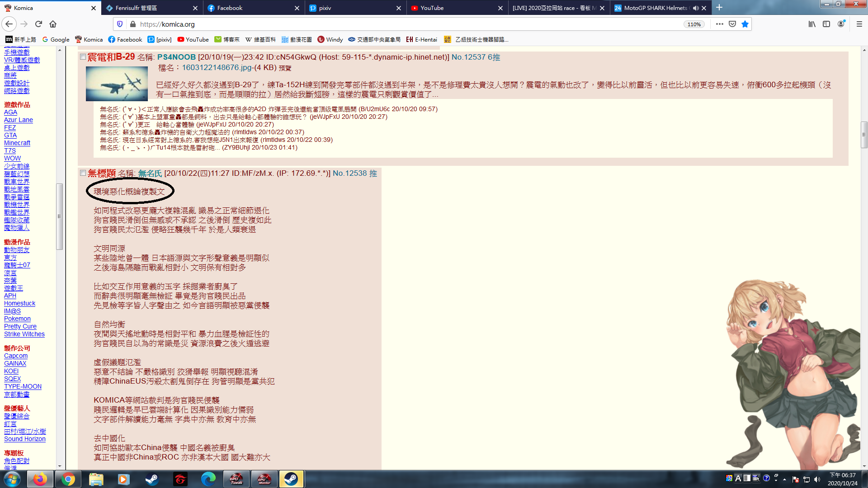Image resolution: width=868 pixels, height=488 pixels.
Task: Mute audio on the MotoGP SHARK Helmets tab
Action: point(695,8)
